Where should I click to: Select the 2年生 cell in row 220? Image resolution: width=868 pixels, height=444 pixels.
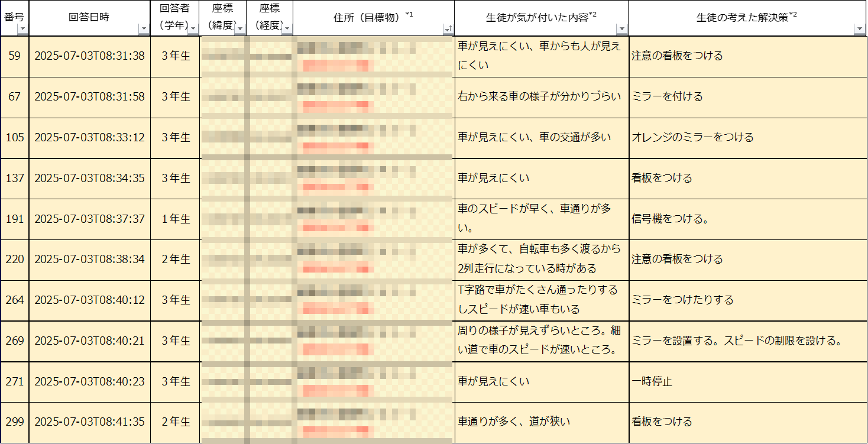click(176, 259)
